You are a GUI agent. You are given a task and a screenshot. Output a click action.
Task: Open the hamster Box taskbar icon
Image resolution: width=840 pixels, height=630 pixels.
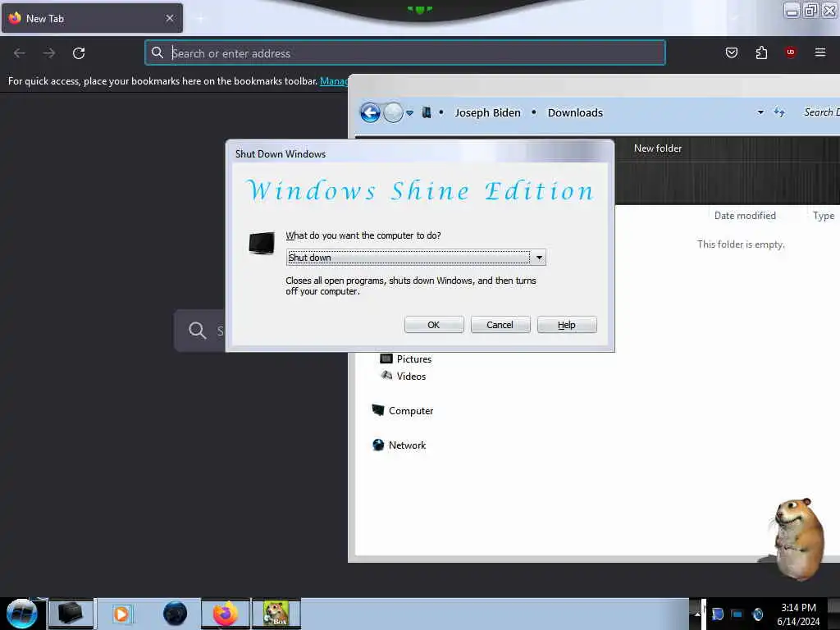pos(276,614)
